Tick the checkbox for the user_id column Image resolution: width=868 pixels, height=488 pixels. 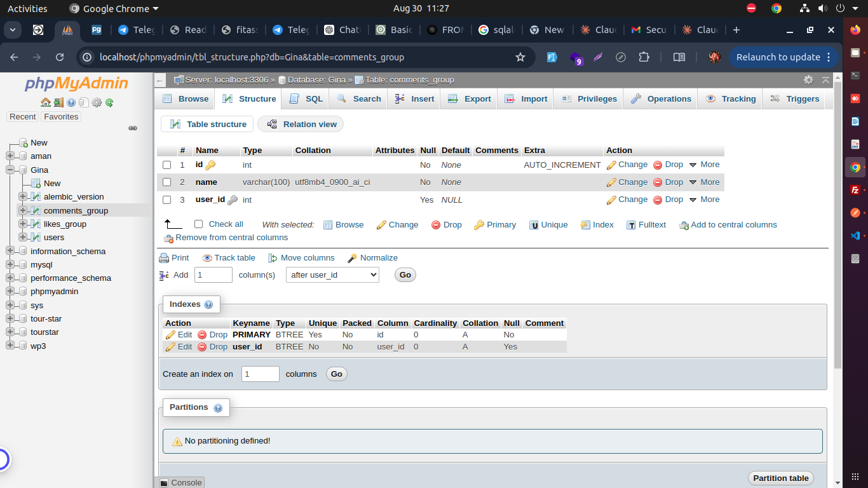[166, 200]
